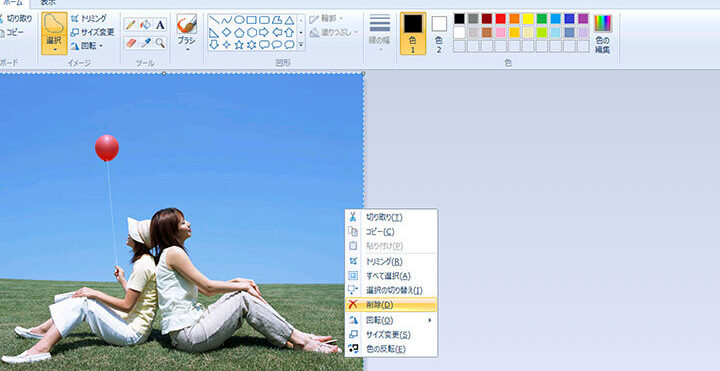Choose トリミング(R) in the context menu
This screenshot has width=720, height=371.
391,261
